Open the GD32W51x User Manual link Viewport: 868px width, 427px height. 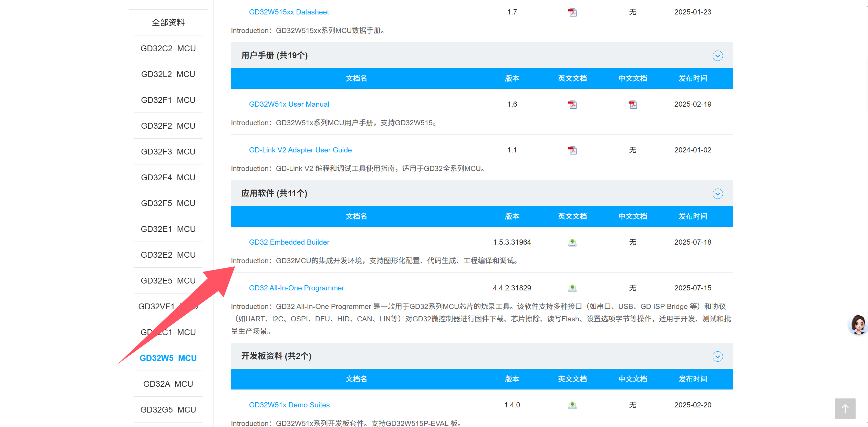click(x=289, y=104)
